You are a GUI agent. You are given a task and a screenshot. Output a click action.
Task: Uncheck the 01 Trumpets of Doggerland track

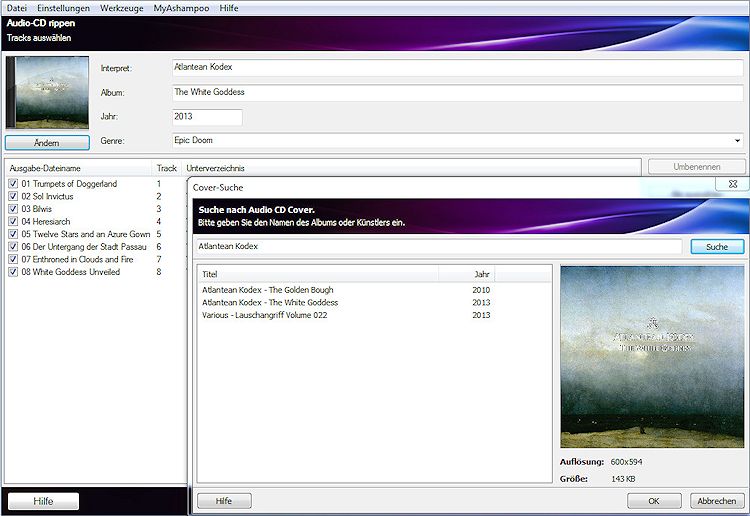pyautogui.click(x=13, y=184)
